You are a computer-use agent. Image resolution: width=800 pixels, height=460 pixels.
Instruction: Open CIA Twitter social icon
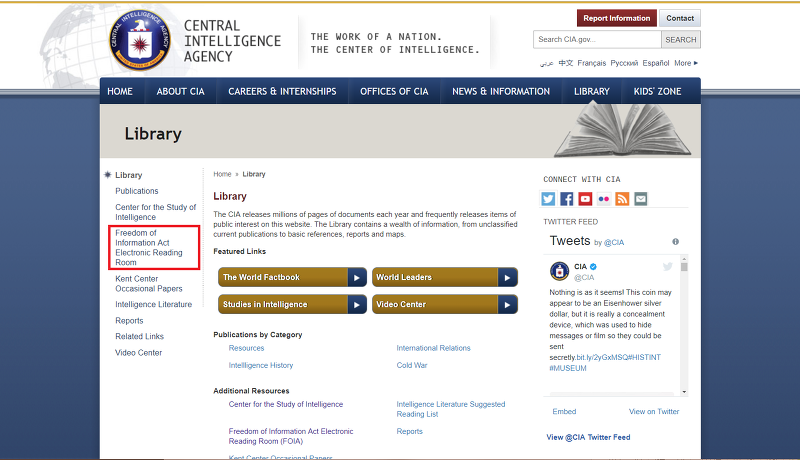tap(548, 199)
